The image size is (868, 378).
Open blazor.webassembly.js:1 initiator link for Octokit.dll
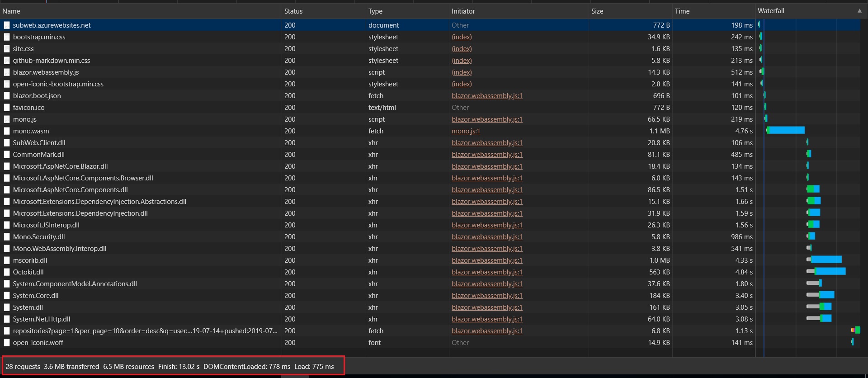487,272
